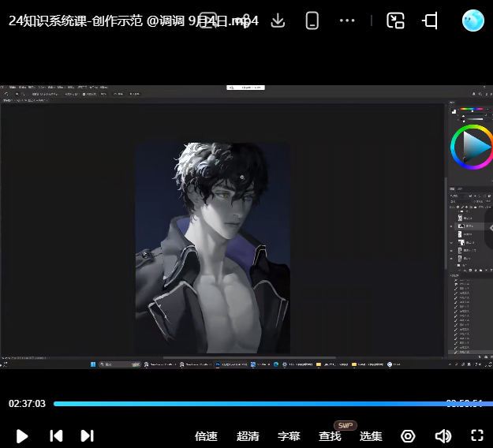The height and width of the screenshot is (448, 493).
Task: Mute the volume speaker icon
Action: coord(443,436)
